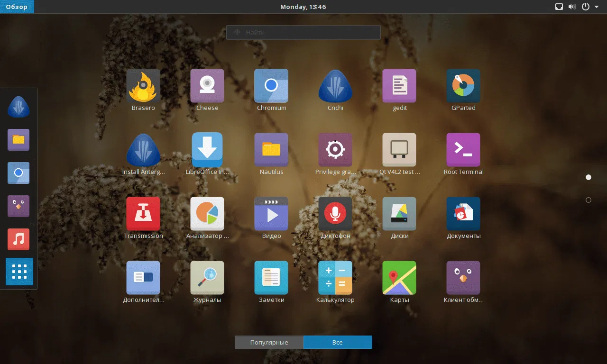Launch Chromium from the app grid

(x=271, y=86)
